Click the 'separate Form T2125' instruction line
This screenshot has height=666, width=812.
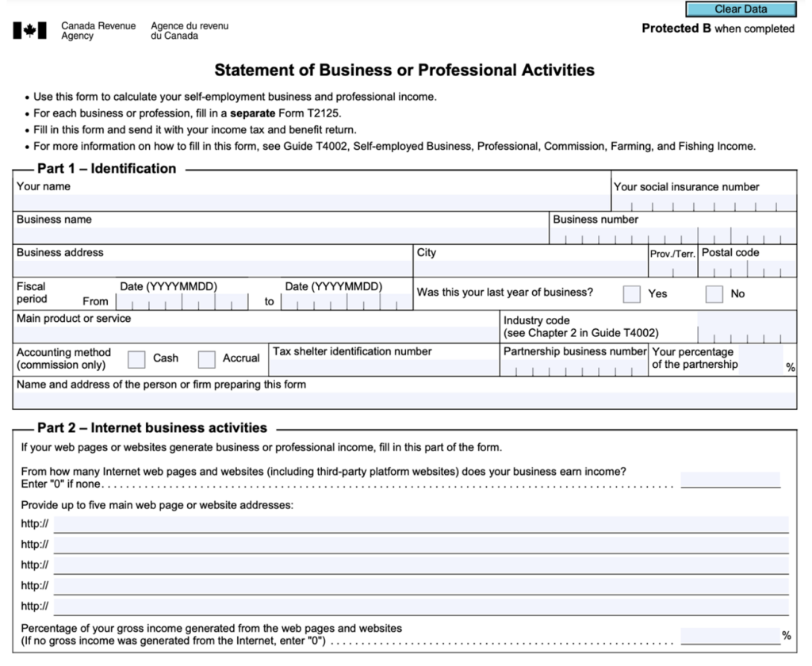(x=187, y=113)
